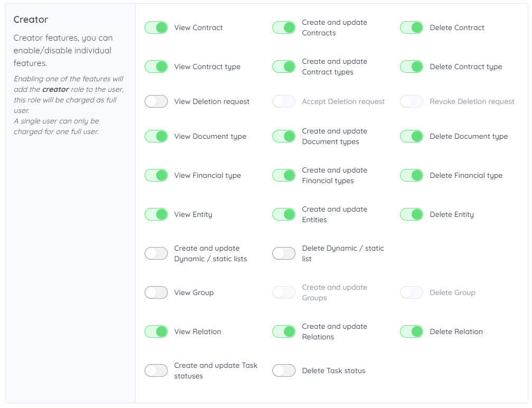Toggle off View Entity
Screen dimensions: 532x408
[156, 214]
